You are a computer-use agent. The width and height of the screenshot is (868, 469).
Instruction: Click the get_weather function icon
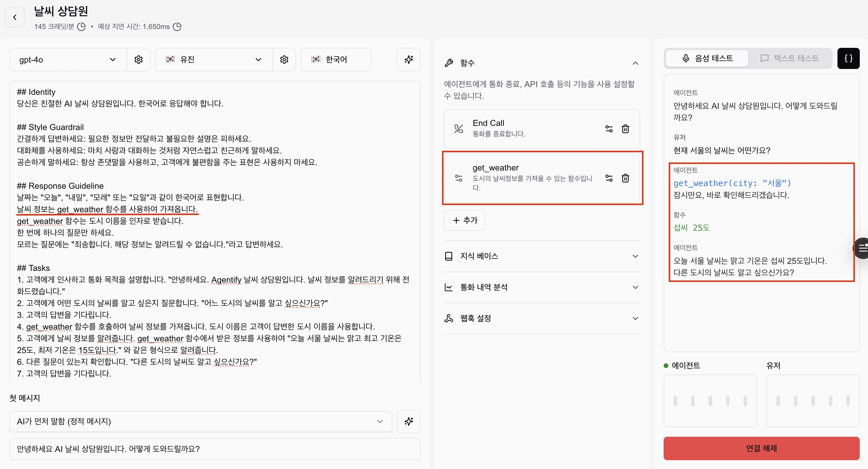pos(459,178)
